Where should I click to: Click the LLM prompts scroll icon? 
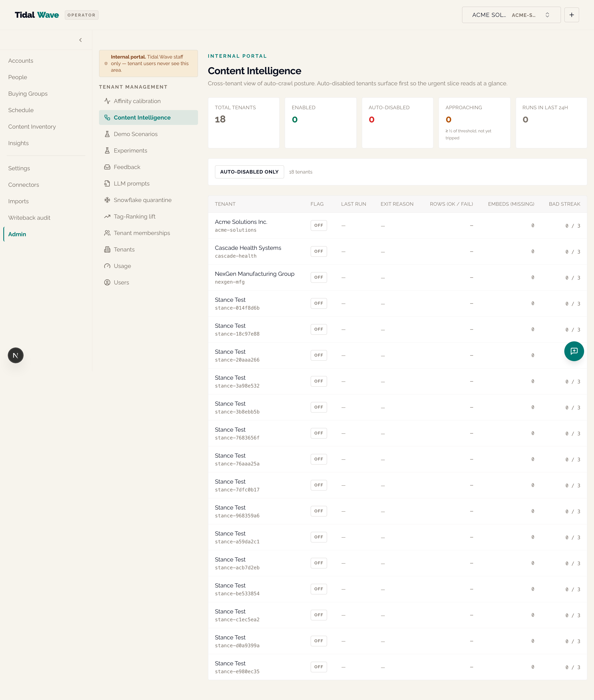tap(107, 183)
